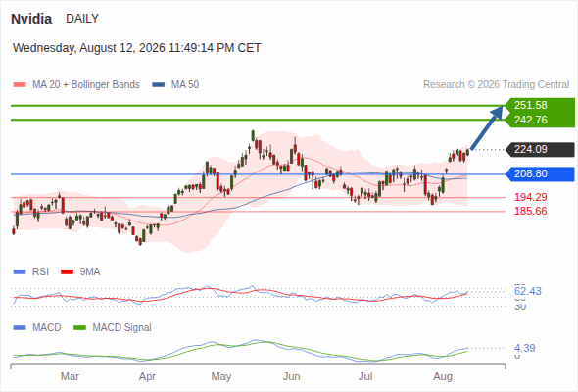This screenshot has width=578, height=392.
Task: Click the MACD blue legend swatch
Action: [20, 328]
